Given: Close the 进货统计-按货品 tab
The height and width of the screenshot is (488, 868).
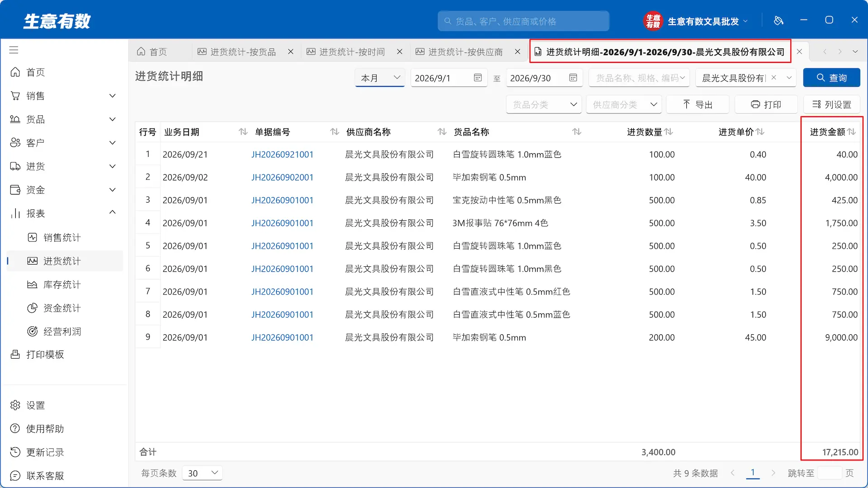Looking at the screenshot, I should pos(291,52).
